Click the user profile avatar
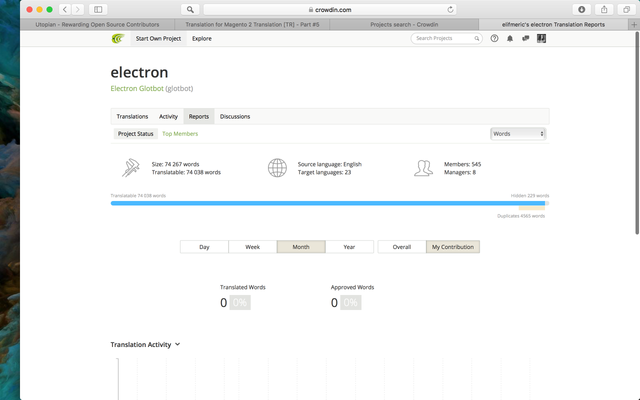 click(541, 39)
